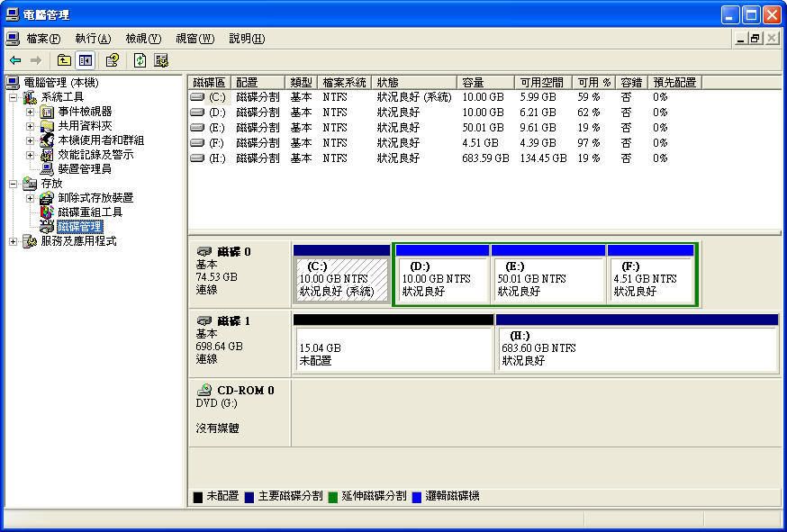Select the (H:) volume row in list
Screen dimensions: 787x532
coord(217,158)
